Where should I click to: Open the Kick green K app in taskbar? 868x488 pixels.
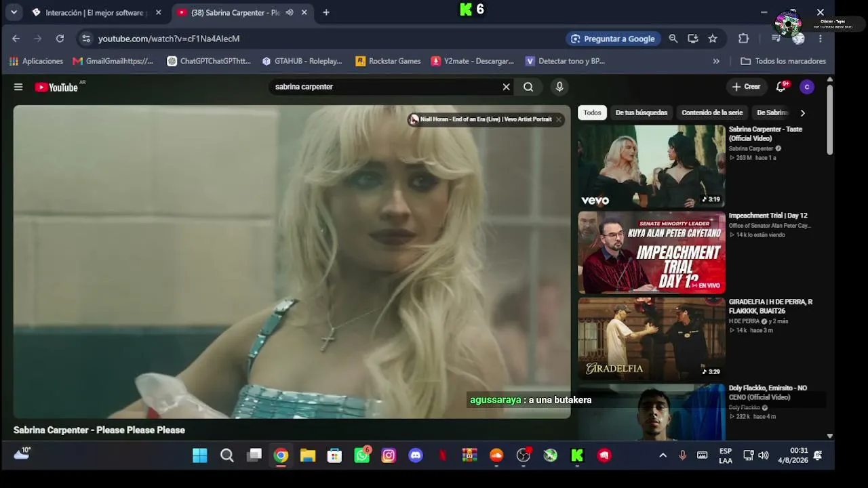point(577,455)
